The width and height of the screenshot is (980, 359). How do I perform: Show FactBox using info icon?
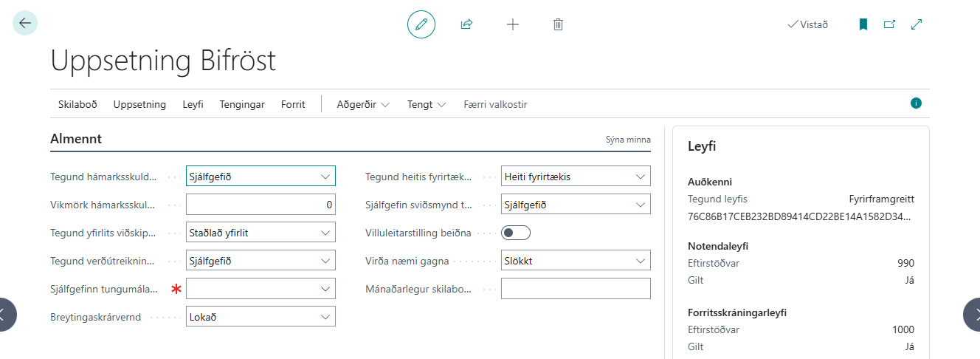(x=916, y=103)
